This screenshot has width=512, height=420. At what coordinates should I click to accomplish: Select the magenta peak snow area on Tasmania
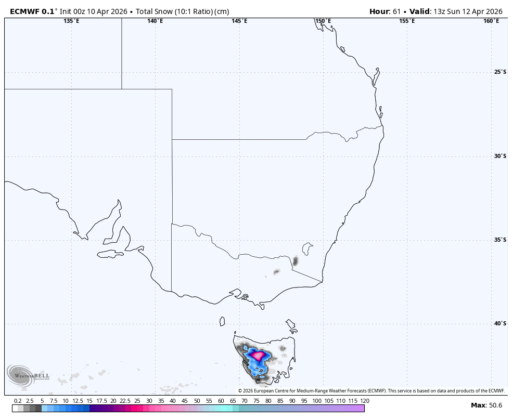[x=258, y=355]
